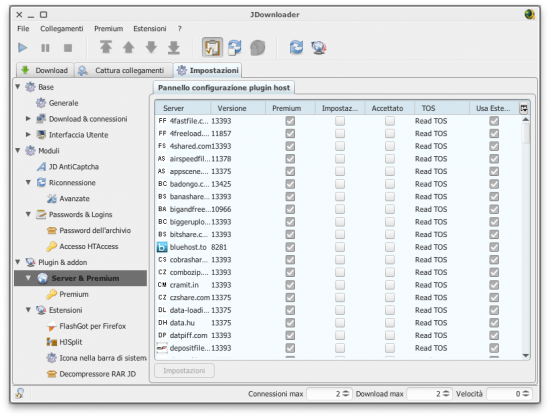Click the blue reconnect arrows icon
Screen dimensions: 550x417
tap(296, 47)
